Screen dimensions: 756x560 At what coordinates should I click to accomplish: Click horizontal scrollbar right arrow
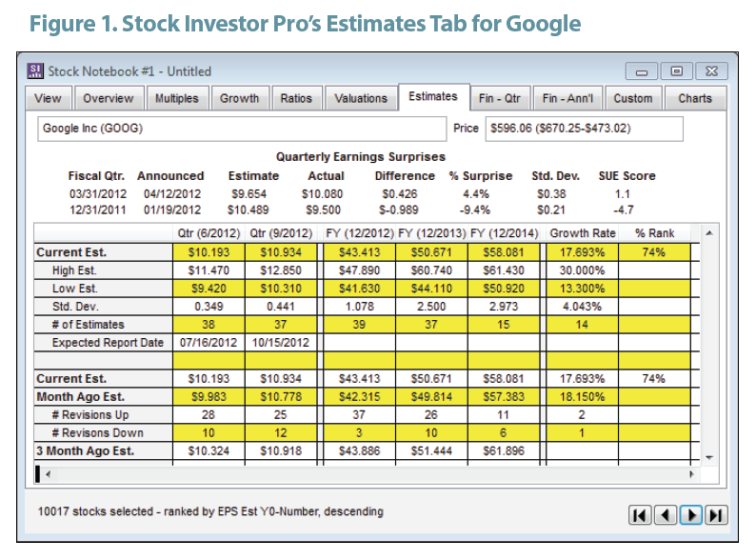[692, 474]
